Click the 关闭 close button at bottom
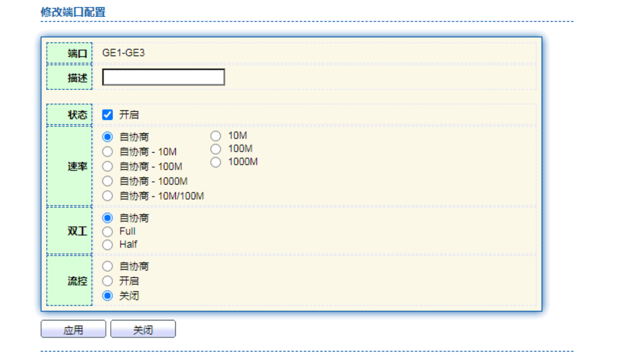 pos(143,330)
